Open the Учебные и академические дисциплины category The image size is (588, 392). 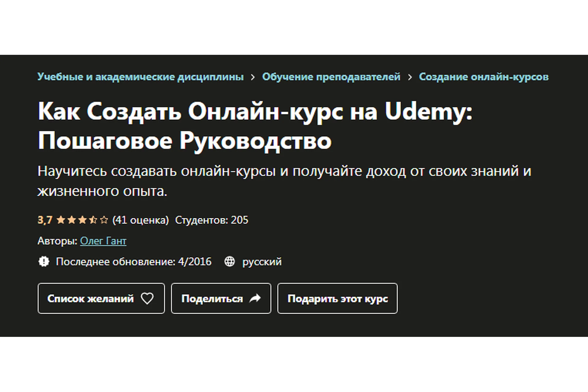point(140,77)
